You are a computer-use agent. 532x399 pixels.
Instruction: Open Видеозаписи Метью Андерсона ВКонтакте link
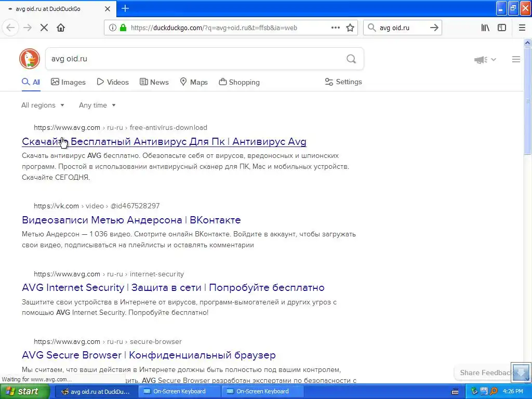131,220
